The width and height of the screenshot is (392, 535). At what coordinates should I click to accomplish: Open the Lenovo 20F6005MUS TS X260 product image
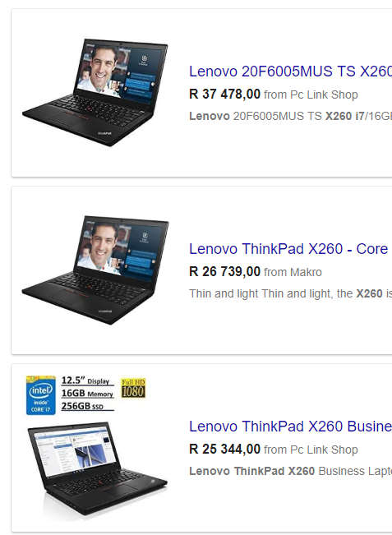(x=95, y=93)
